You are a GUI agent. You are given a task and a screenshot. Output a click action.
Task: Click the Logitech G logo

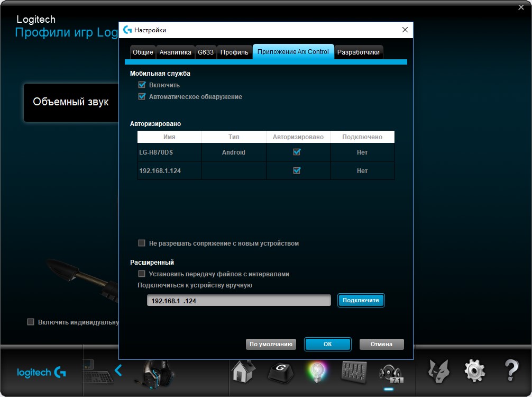[x=41, y=372]
